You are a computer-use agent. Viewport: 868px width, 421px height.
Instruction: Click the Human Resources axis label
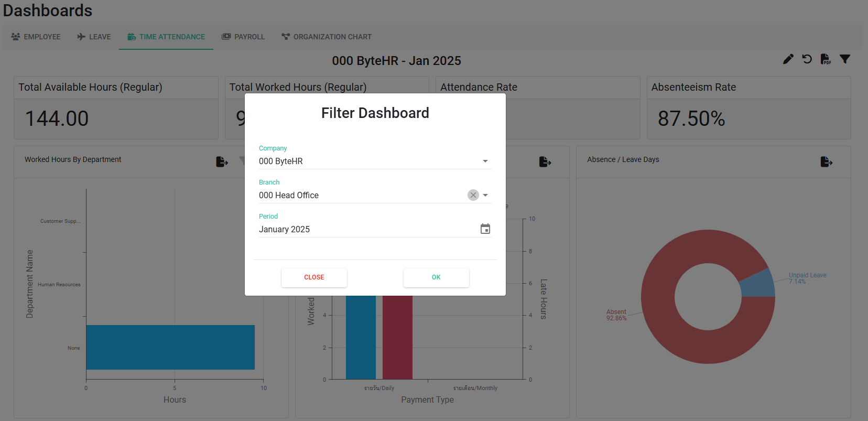pos(59,285)
